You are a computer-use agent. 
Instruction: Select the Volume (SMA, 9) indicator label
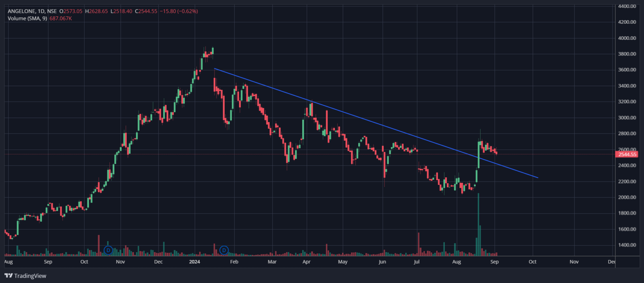(27, 18)
